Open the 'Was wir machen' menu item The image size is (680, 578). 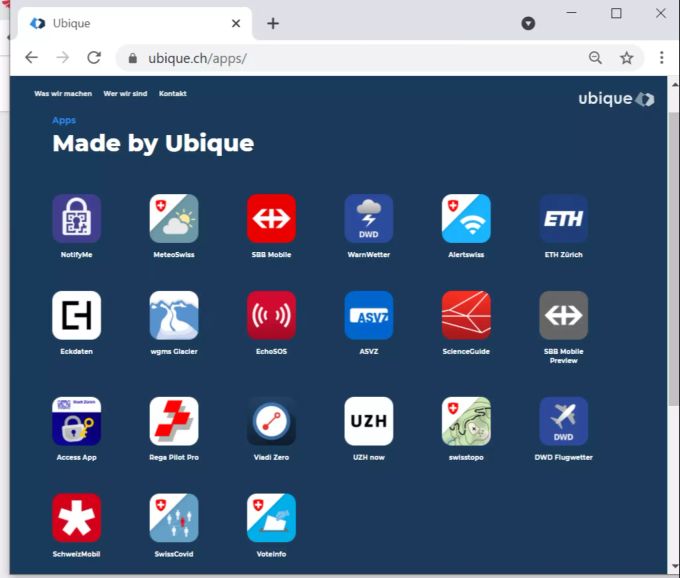63,94
